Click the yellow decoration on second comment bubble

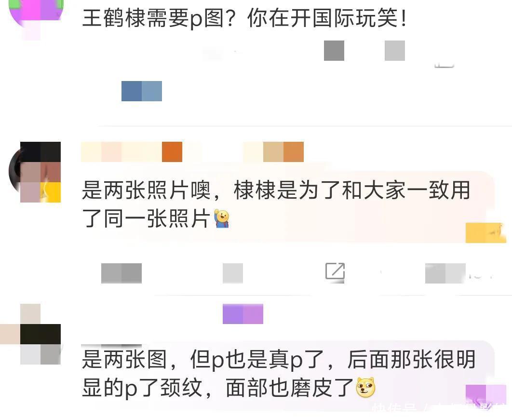486,233
